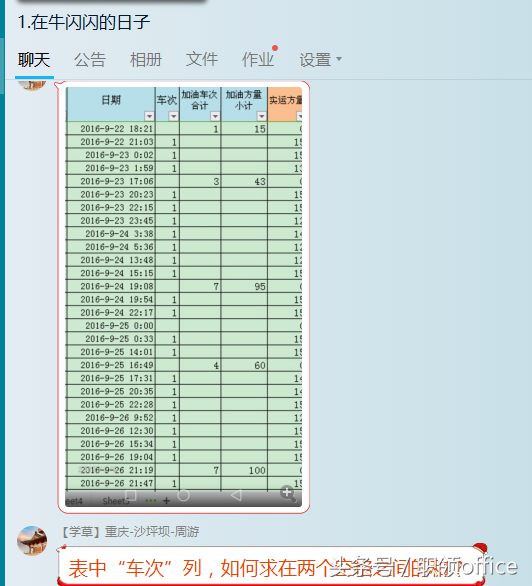Click the cell 2016-9-25 0:33

tap(111, 339)
